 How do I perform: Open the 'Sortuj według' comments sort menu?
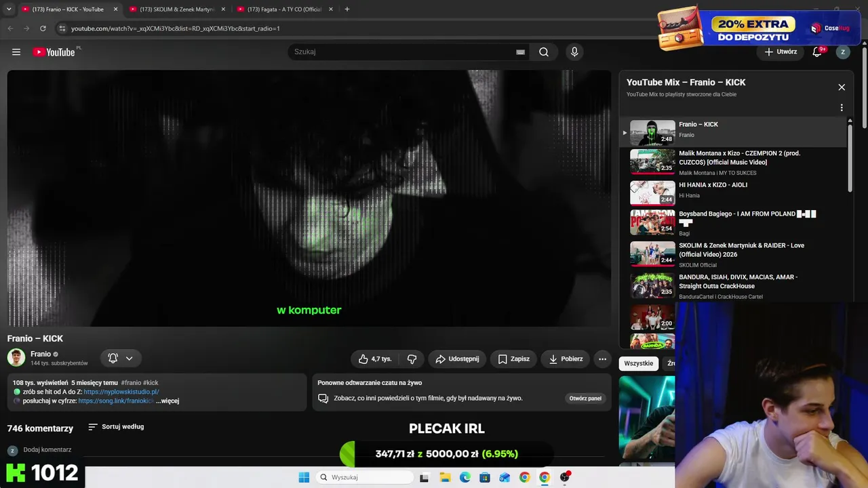[x=116, y=427]
